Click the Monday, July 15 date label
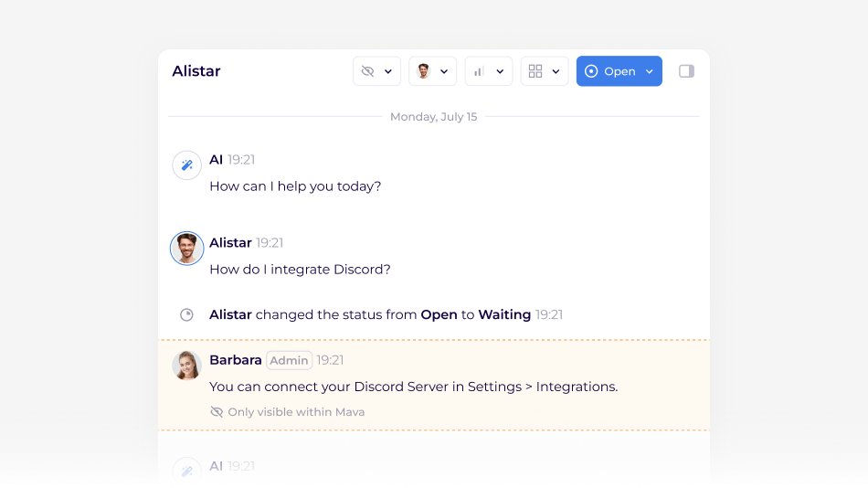 [433, 117]
